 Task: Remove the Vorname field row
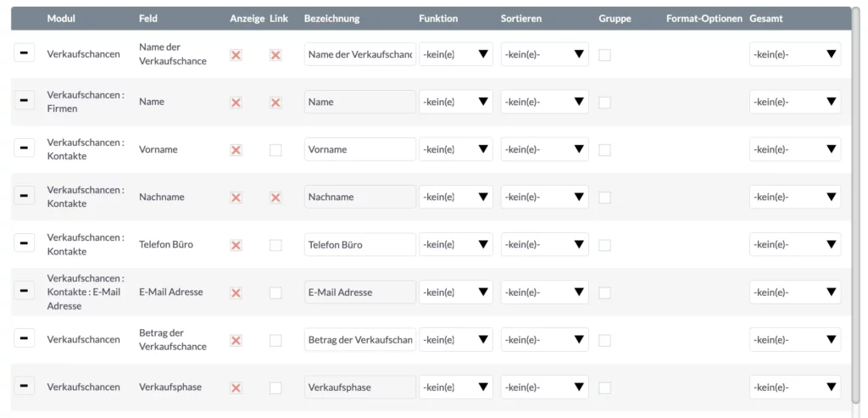tap(24, 148)
